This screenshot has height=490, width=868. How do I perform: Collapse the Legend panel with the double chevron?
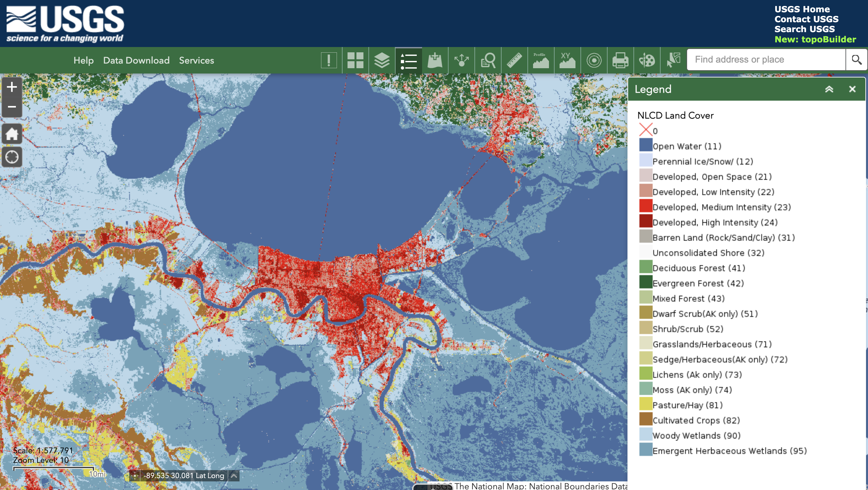(x=829, y=89)
